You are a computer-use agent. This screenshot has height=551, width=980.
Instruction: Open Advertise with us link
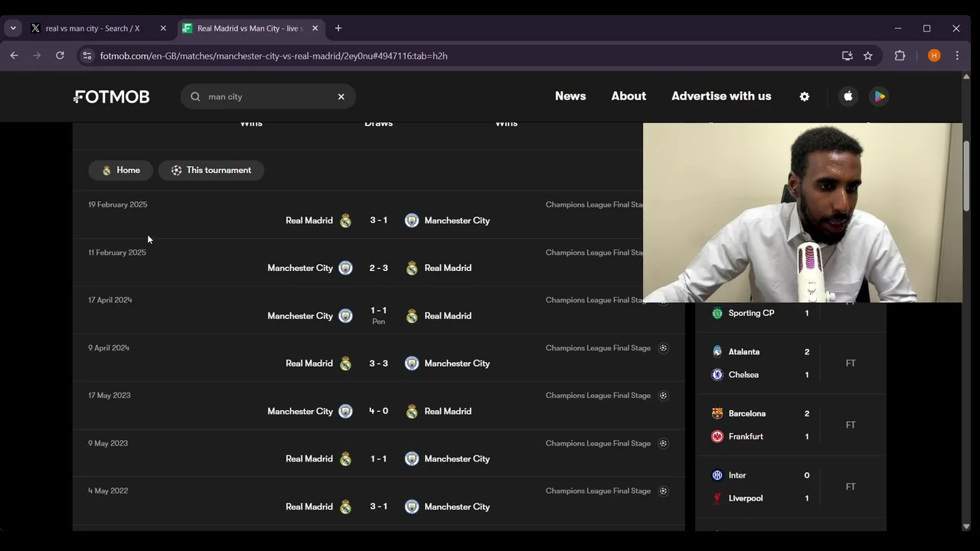pos(721,96)
